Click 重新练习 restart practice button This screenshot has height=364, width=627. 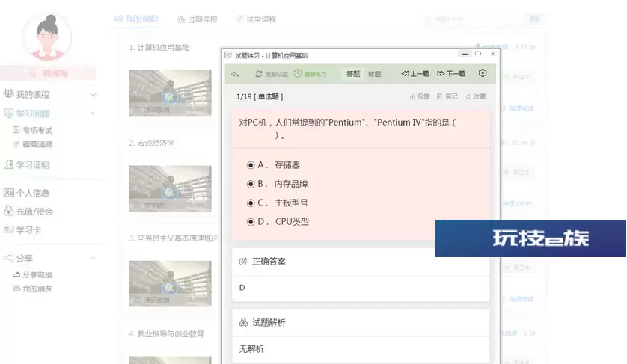coord(311,74)
